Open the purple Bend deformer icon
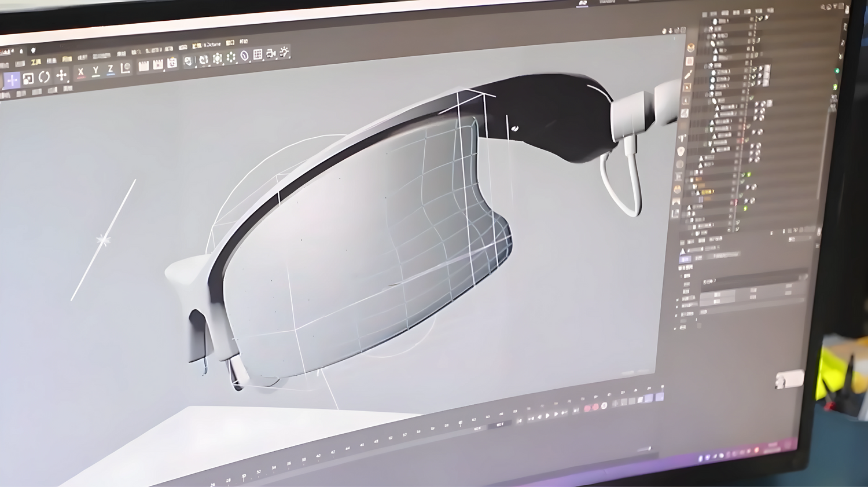 click(x=244, y=56)
